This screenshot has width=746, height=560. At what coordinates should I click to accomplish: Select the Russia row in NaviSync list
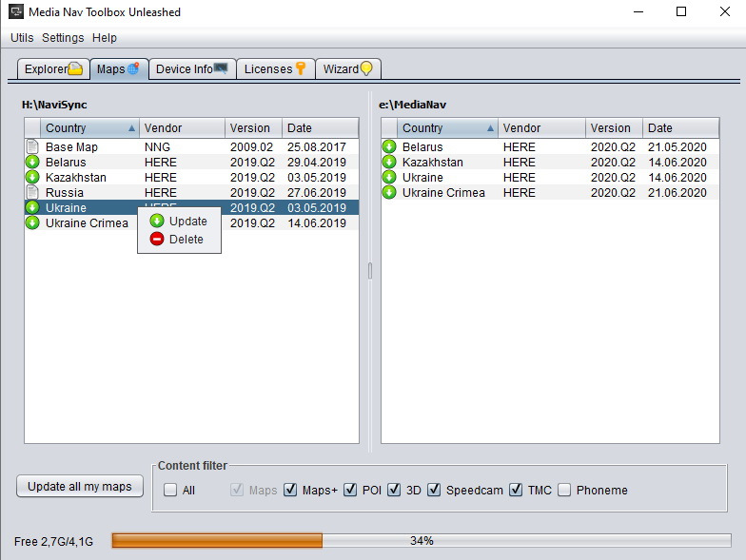click(192, 192)
